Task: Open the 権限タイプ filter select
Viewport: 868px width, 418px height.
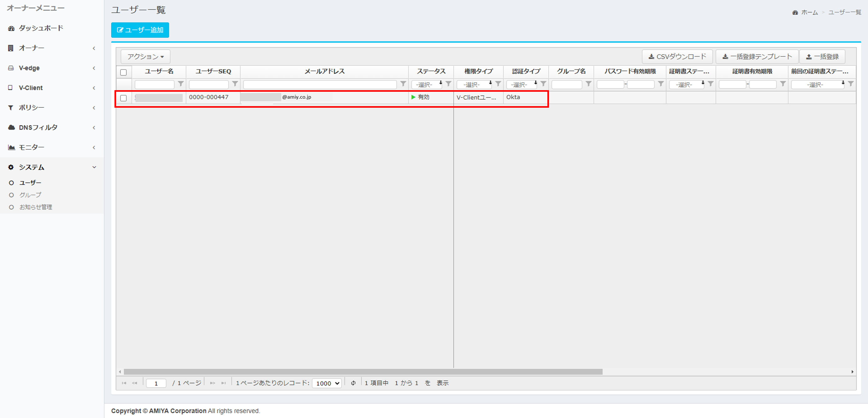Action: [x=475, y=84]
